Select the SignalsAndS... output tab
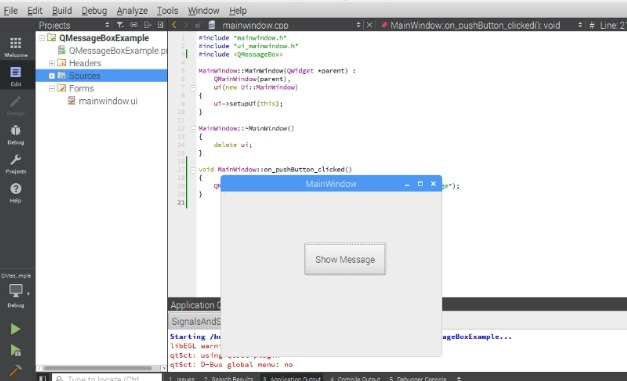 click(195, 321)
